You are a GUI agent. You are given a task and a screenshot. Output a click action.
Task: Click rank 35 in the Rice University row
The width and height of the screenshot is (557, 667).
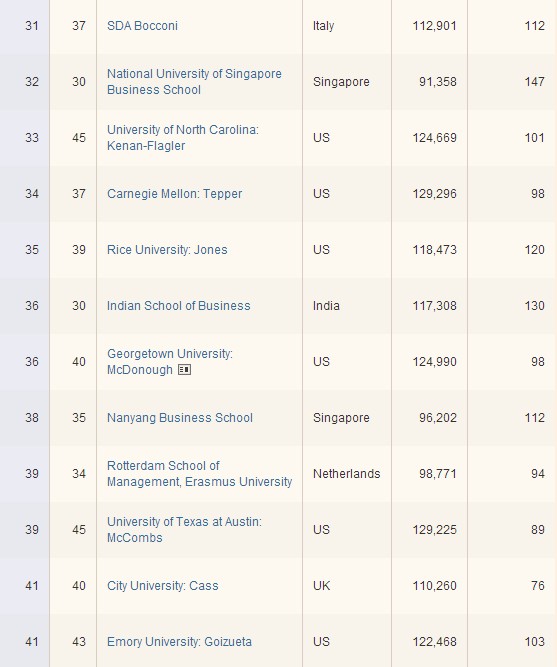(32, 250)
